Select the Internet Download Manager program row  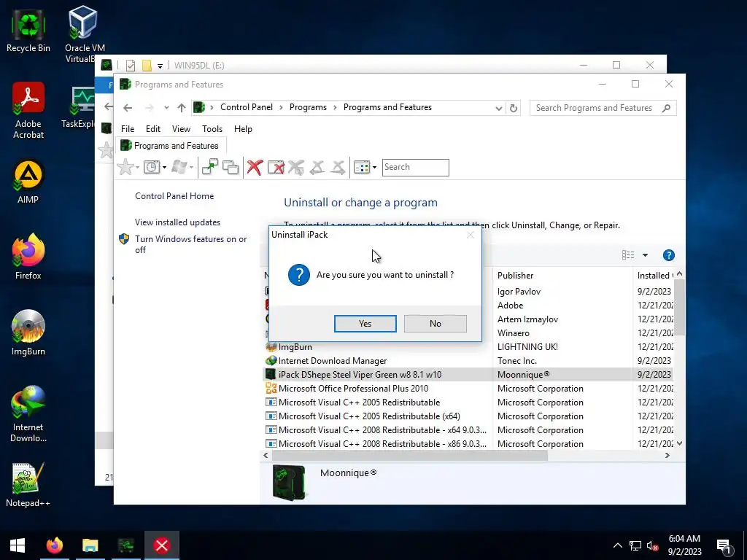[468, 360]
